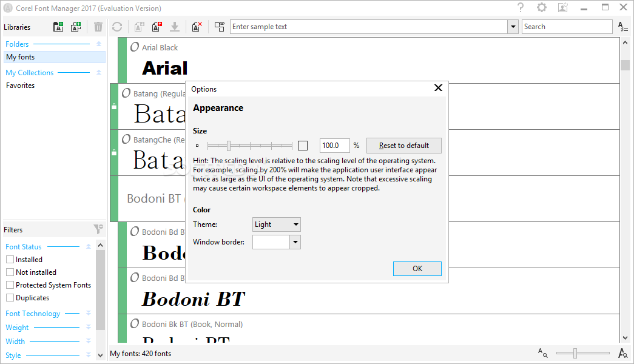Open Help via the question mark icon
The width and height of the screenshot is (634, 364).
point(521,7)
